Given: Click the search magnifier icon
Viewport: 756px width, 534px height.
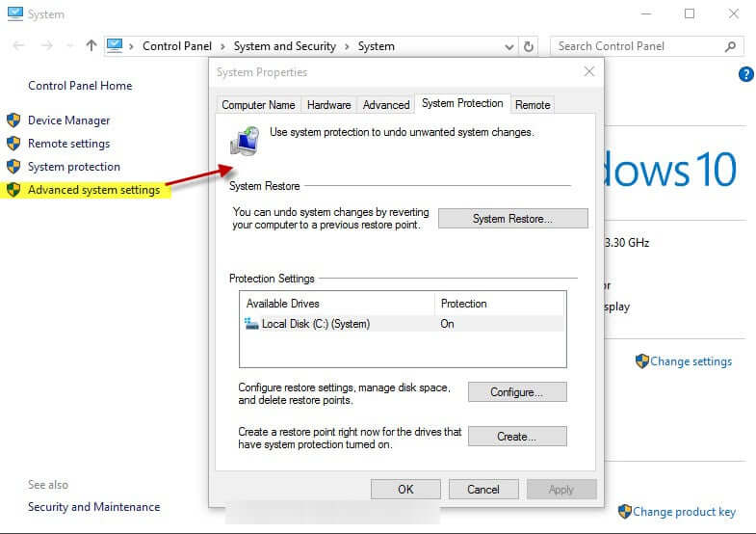Looking at the screenshot, I should pos(730,46).
